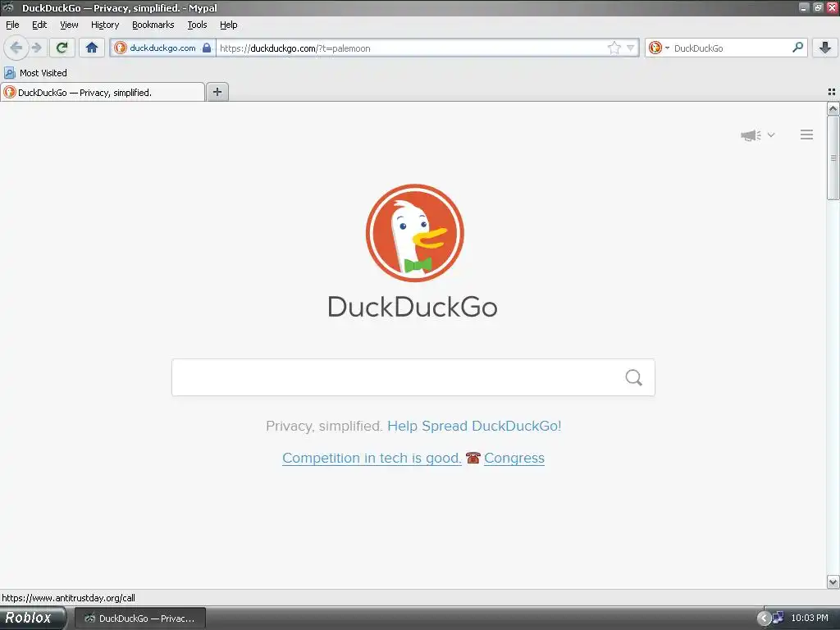840x630 pixels.
Task: Go back using the back arrow button
Action: (16, 48)
